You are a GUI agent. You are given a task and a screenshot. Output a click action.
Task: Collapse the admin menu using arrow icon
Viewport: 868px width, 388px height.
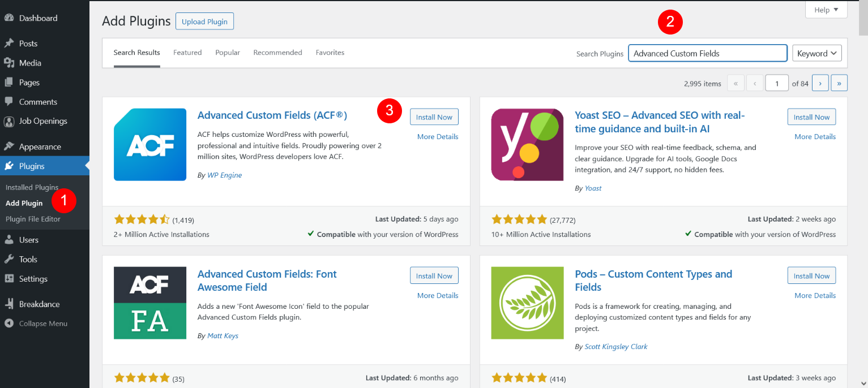9,324
